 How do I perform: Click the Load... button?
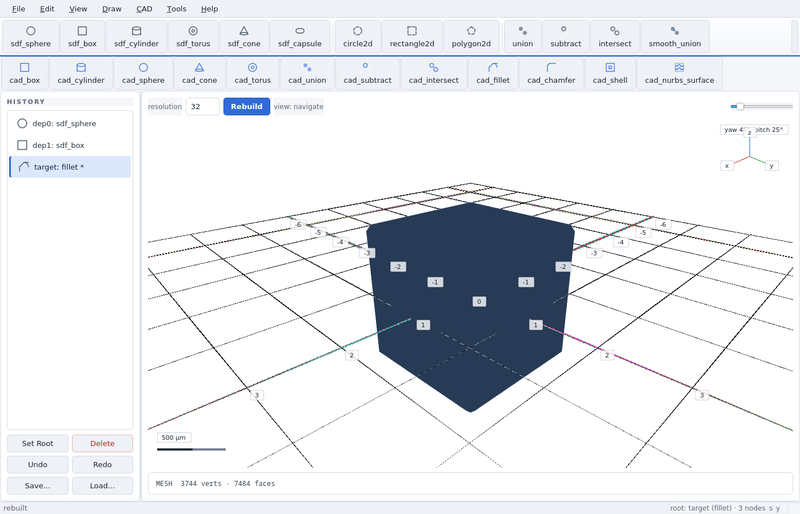pos(103,485)
